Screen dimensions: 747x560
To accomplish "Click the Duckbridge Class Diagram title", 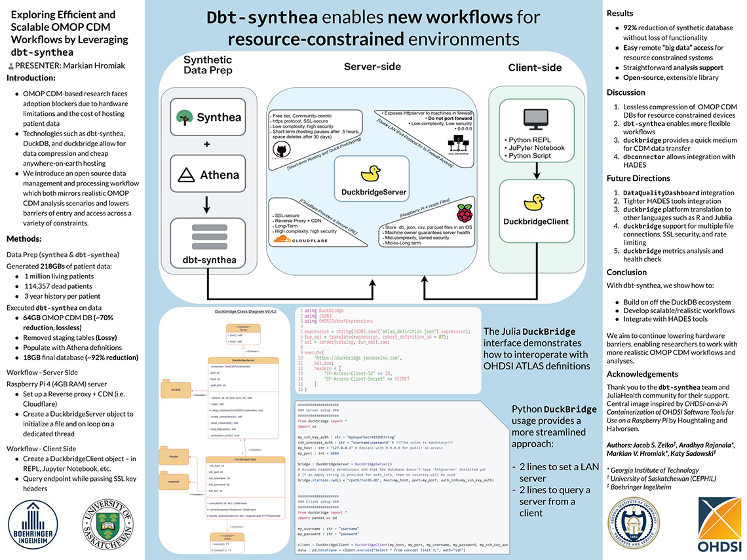I will [246, 312].
